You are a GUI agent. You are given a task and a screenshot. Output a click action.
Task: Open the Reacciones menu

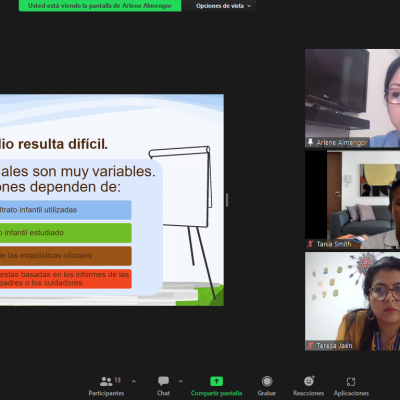[308, 386]
